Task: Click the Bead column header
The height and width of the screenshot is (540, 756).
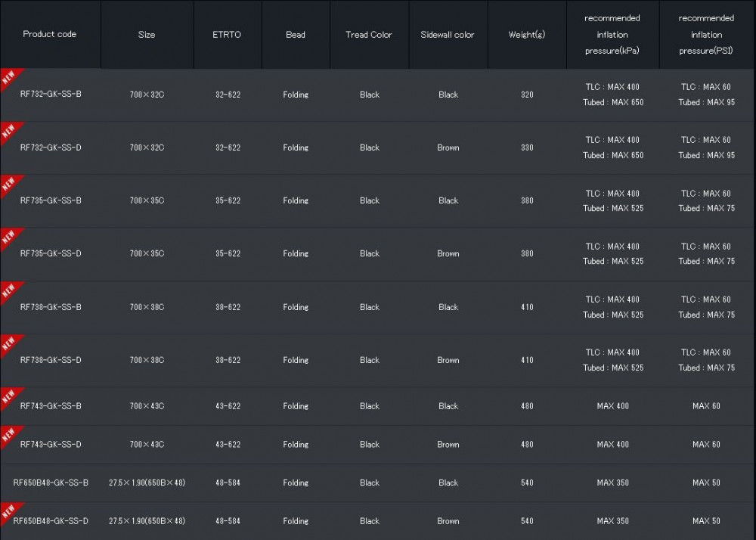Action: 296,35
